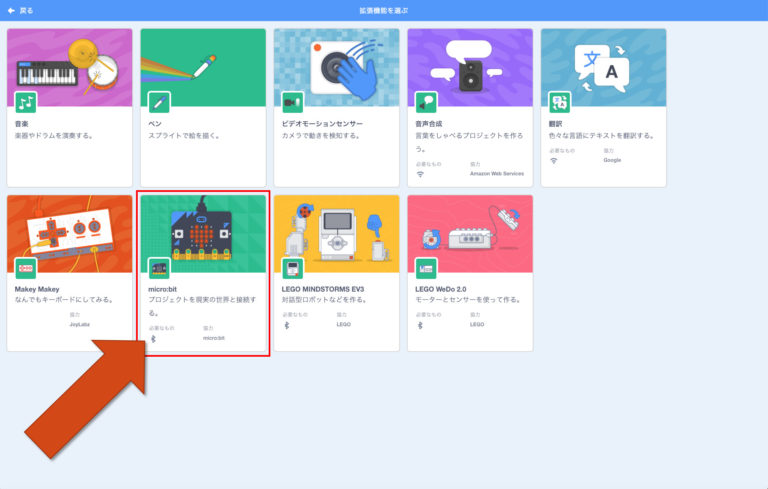Click the 拡張機能を選ぶ page title
768x489 pixels.
pos(384,10)
